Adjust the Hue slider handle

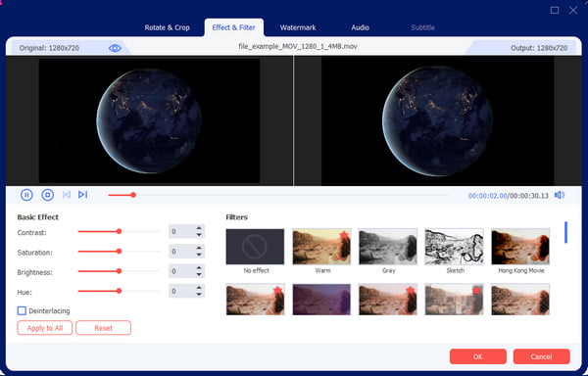[119, 291]
